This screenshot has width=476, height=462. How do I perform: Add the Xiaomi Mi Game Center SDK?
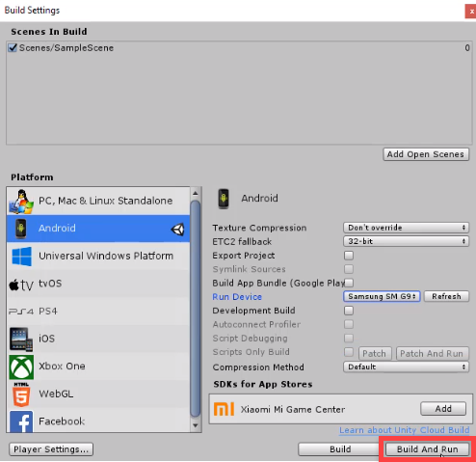point(443,409)
